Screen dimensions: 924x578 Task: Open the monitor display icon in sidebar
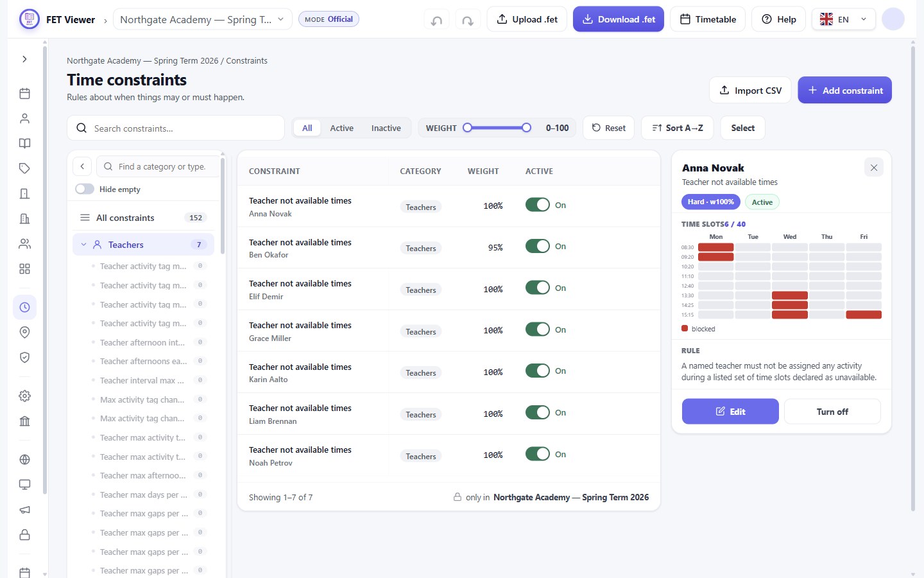(24, 484)
